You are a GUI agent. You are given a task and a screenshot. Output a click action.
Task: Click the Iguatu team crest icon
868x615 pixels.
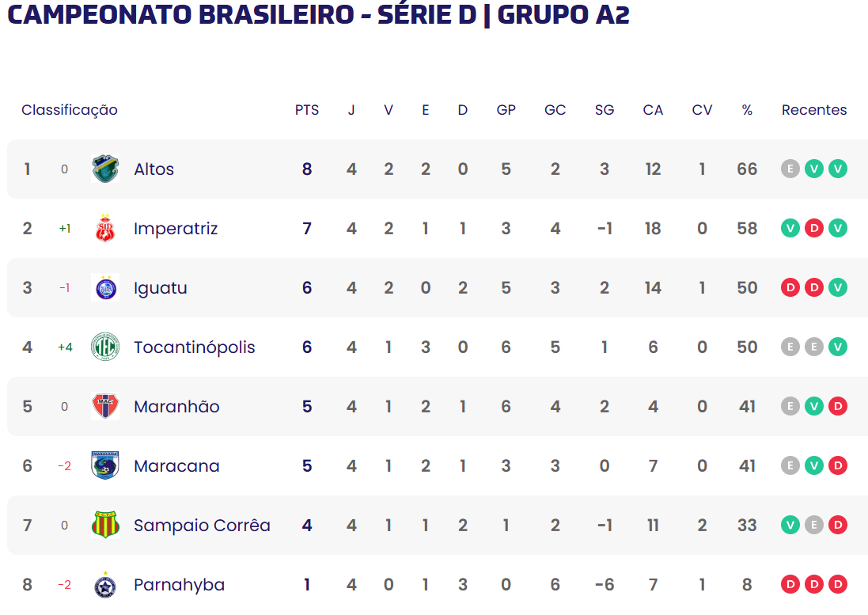[x=105, y=288]
